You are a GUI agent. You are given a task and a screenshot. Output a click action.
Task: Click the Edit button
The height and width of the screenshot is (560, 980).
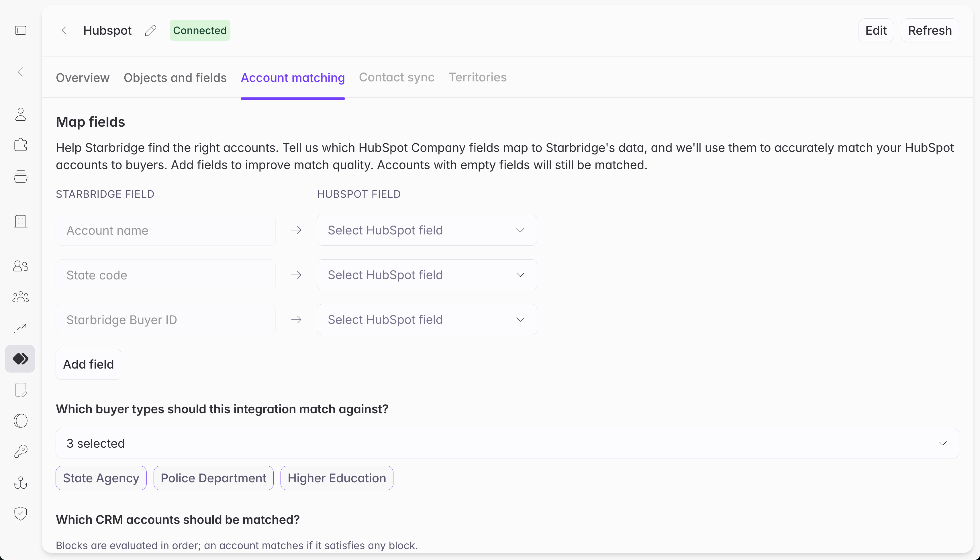(x=876, y=30)
